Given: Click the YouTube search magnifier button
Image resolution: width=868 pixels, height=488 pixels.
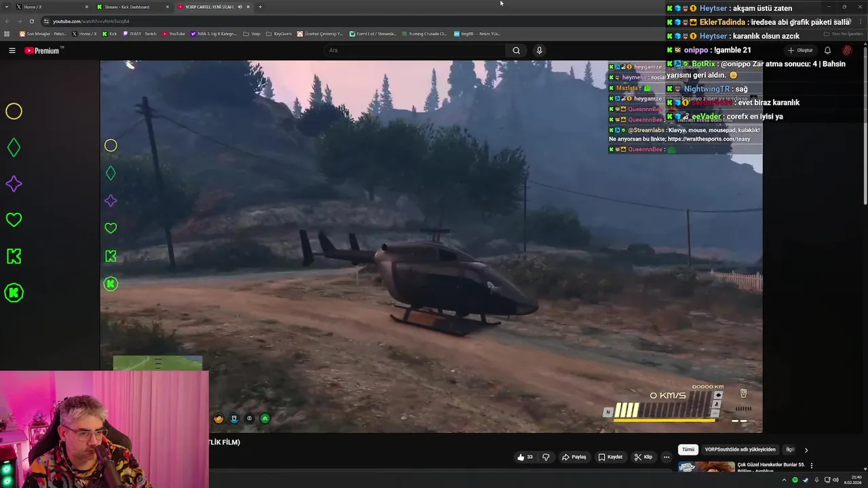Looking at the screenshot, I should [x=516, y=50].
